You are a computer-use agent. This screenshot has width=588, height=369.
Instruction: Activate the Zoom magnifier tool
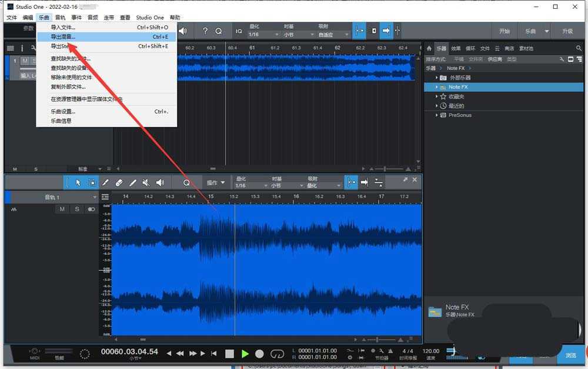[186, 183]
